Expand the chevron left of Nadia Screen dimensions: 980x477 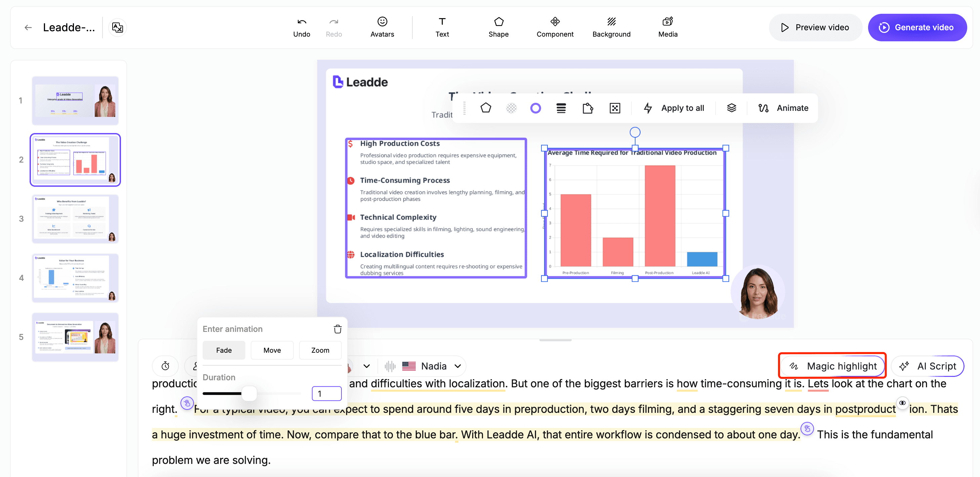[366, 366]
